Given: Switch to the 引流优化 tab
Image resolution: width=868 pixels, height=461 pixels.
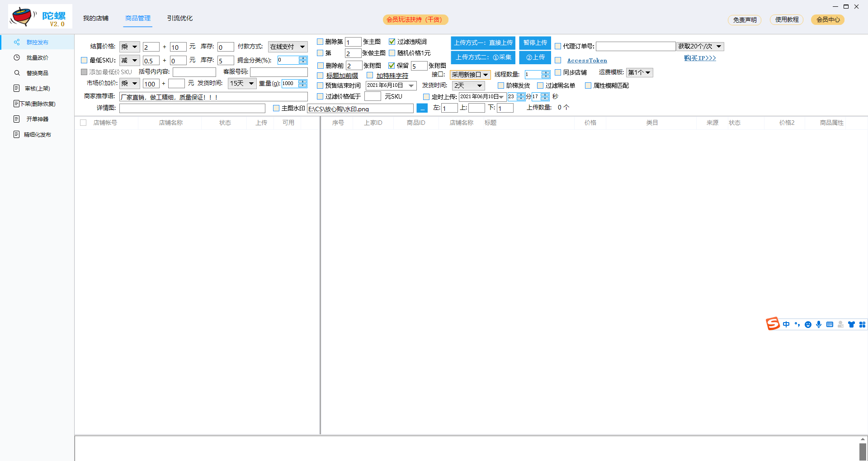Looking at the screenshot, I should pos(180,18).
